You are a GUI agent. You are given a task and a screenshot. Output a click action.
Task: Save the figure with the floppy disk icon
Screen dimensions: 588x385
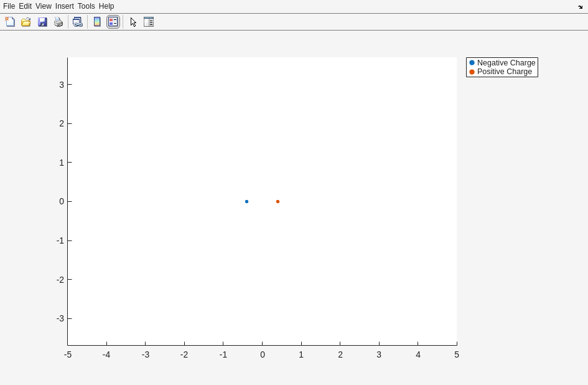coord(42,22)
